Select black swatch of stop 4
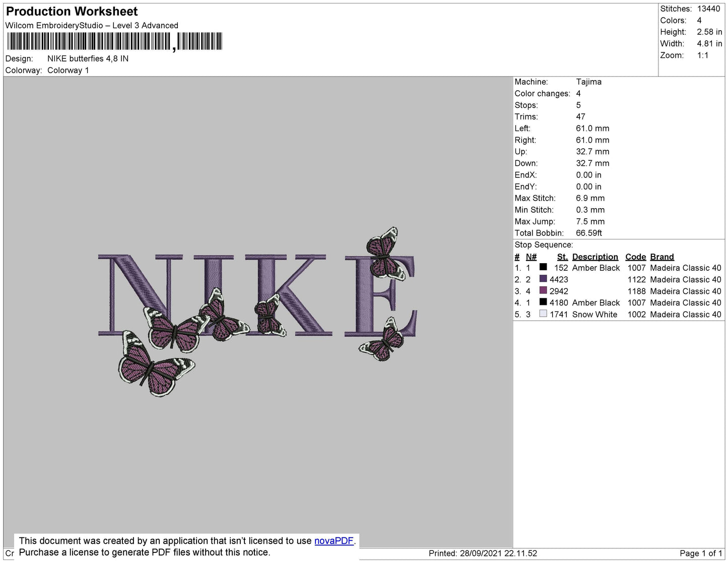The height and width of the screenshot is (563, 728). pyautogui.click(x=543, y=302)
